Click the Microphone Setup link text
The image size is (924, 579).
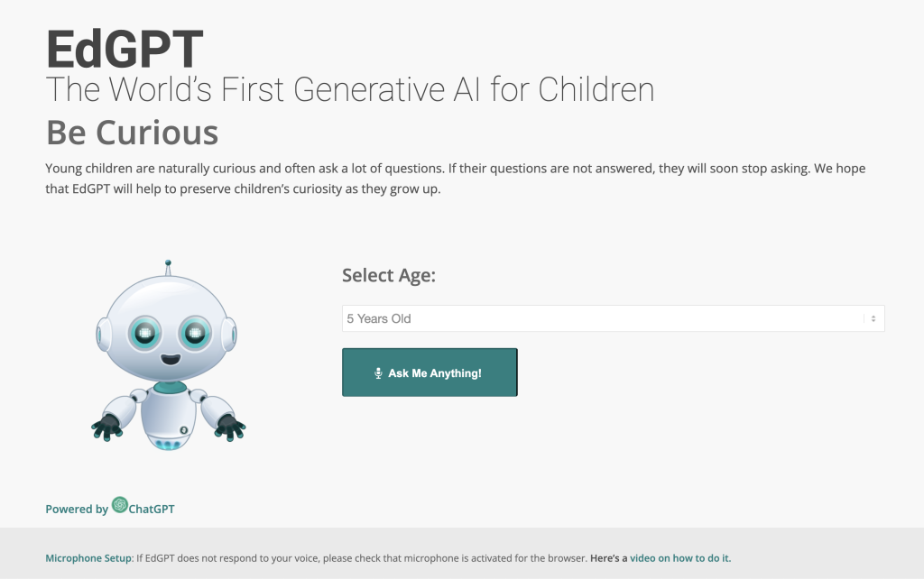pos(88,557)
